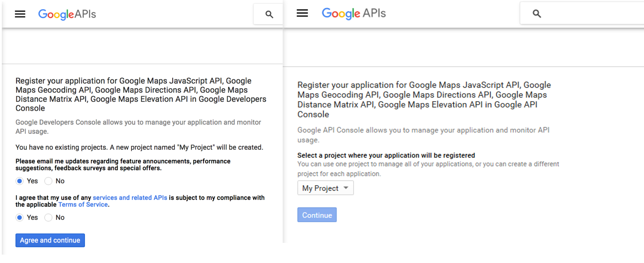Image resolution: width=644 pixels, height=263 pixels.
Task: Click the heading ending in Google API Console
Action: (424, 99)
